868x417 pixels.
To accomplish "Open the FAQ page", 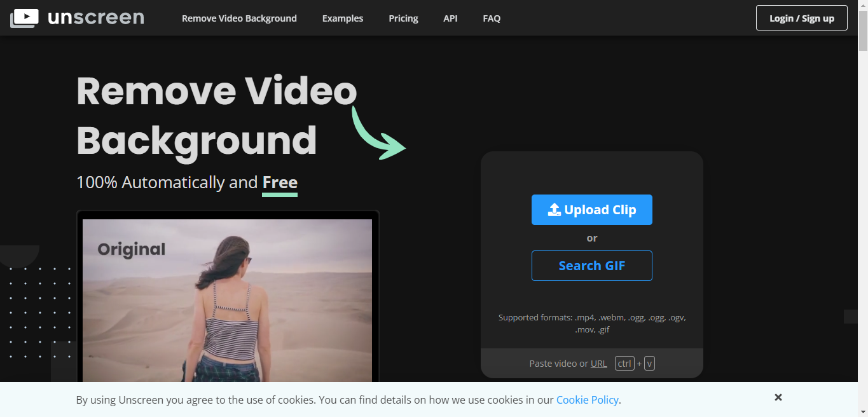I will click(492, 18).
